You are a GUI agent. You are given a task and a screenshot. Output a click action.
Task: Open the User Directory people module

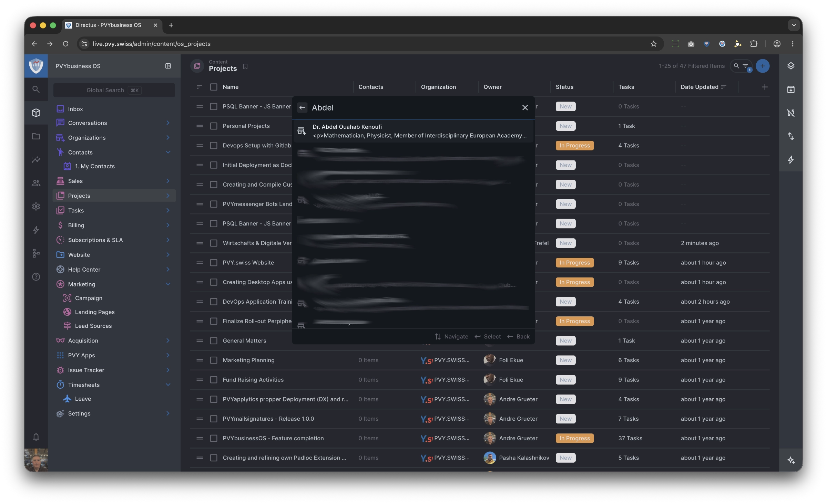pos(36,183)
